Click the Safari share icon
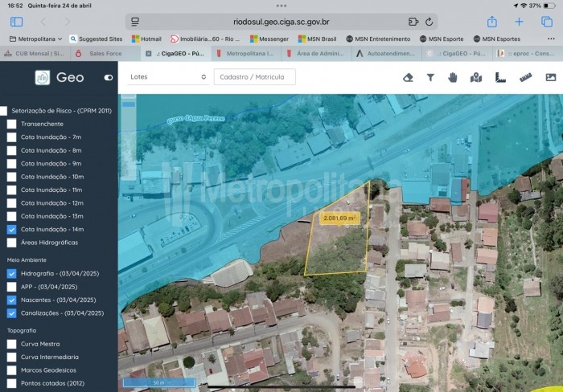 491,22
